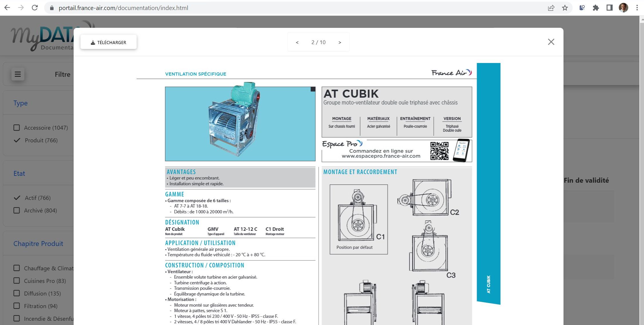The image size is (644, 325).
Task: Close the document preview dialog
Action: pyautogui.click(x=551, y=42)
